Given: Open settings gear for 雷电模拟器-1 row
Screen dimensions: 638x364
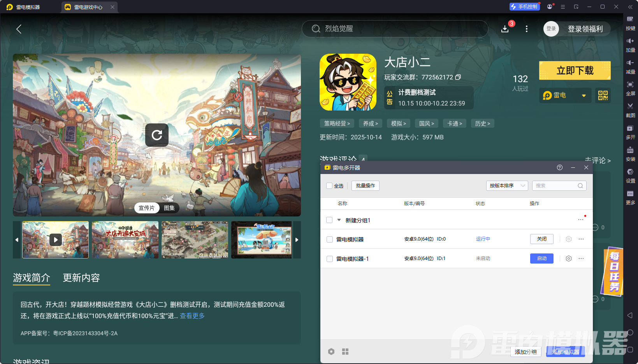Looking at the screenshot, I should tap(569, 258).
